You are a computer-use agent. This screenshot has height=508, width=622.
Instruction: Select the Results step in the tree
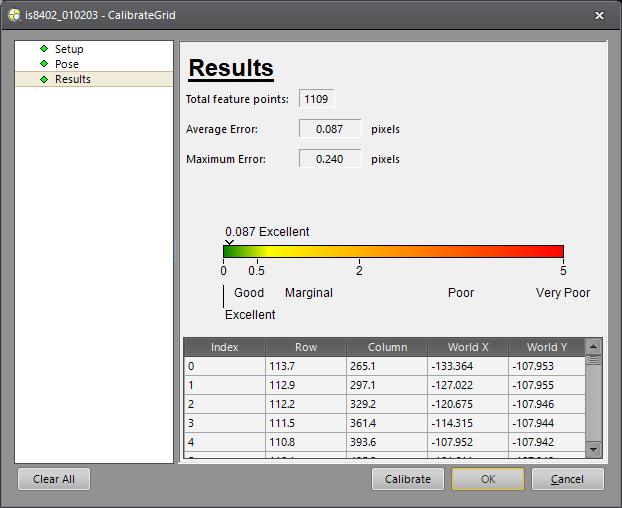(x=72, y=79)
